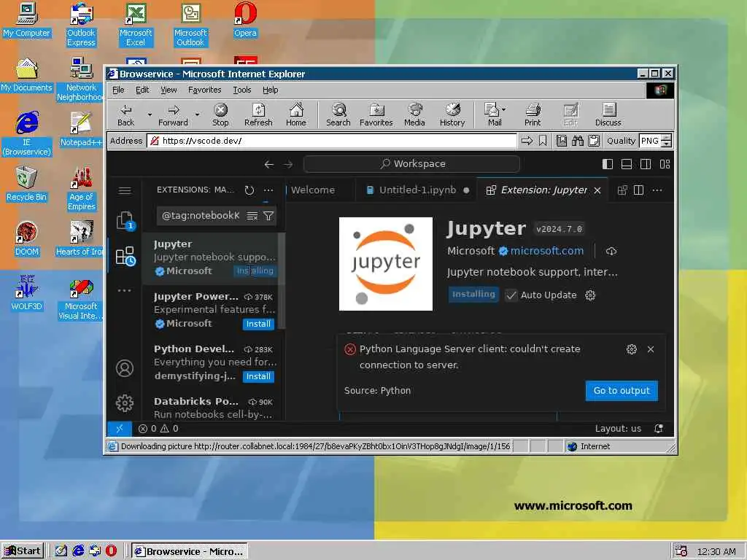This screenshot has width=747, height=560.
Task: Select the Databricks extension entry
Action: coord(214,408)
